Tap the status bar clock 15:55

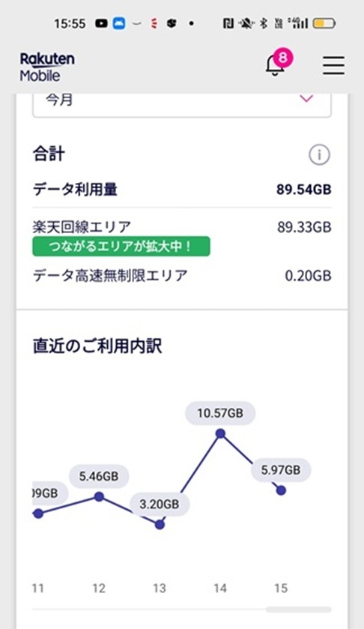click(x=70, y=24)
